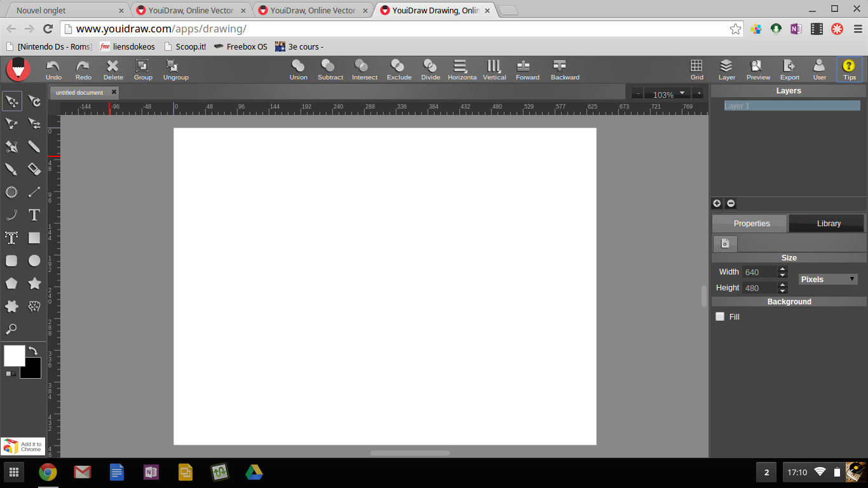This screenshot has height=488, width=868.
Task: Open the Pixels unit dropdown
Action: (x=827, y=280)
